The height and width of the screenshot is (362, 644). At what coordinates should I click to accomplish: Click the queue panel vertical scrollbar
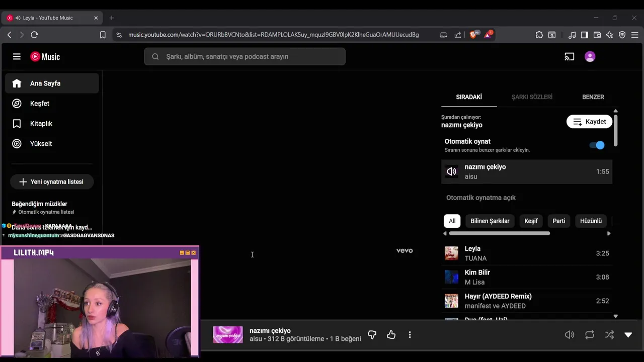[615, 131]
